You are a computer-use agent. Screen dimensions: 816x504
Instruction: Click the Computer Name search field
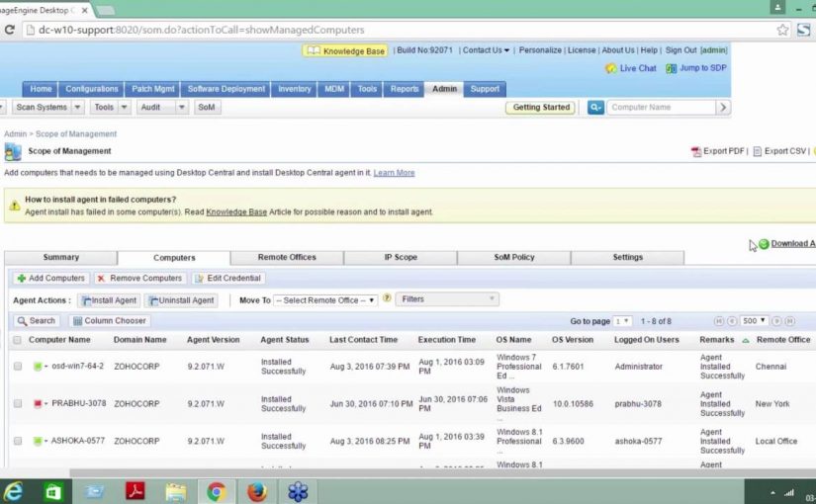pos(661,108)
